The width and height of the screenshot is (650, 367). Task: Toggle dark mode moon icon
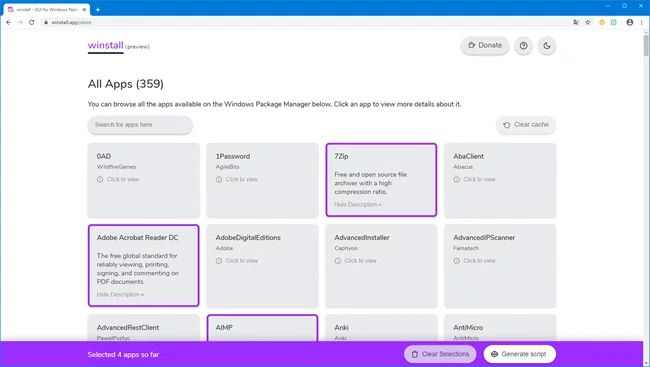[547, 46]
